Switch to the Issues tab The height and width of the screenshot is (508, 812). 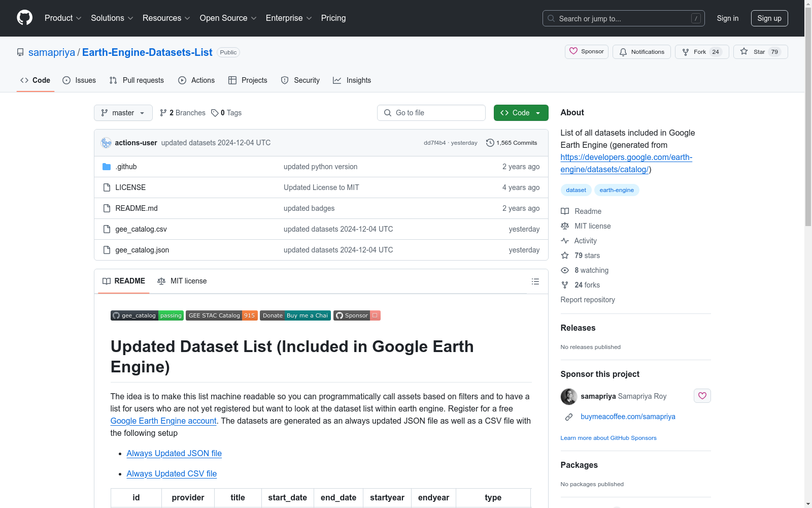click(x=79, y=80)
